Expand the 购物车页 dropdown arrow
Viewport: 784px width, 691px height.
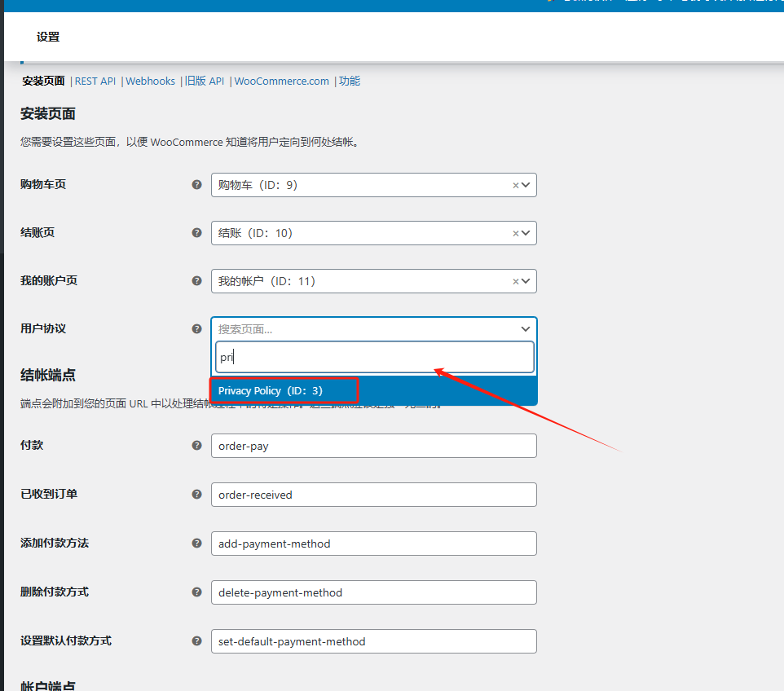(526, 185)
